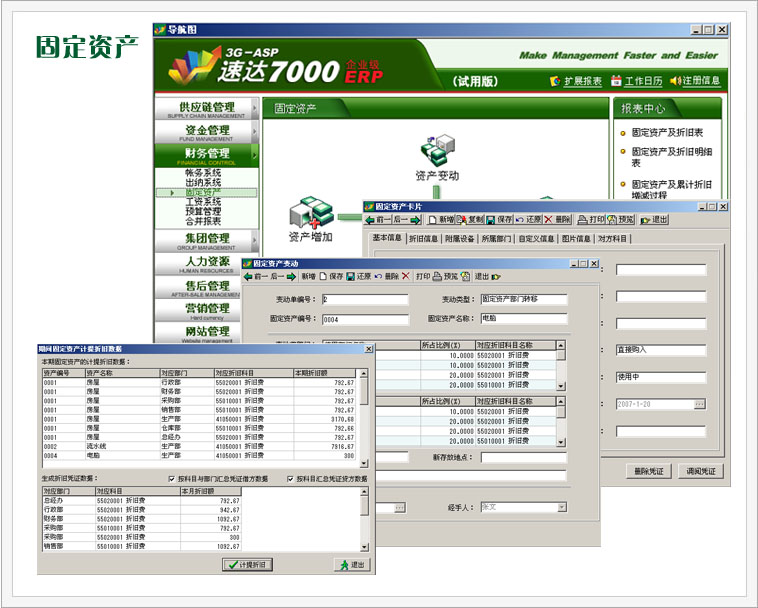Image resolution: width=758 pixels, height=608 pixels.
Task: Click 删除 in 固定资产变动 toolbar
Action: click(397, 276)
